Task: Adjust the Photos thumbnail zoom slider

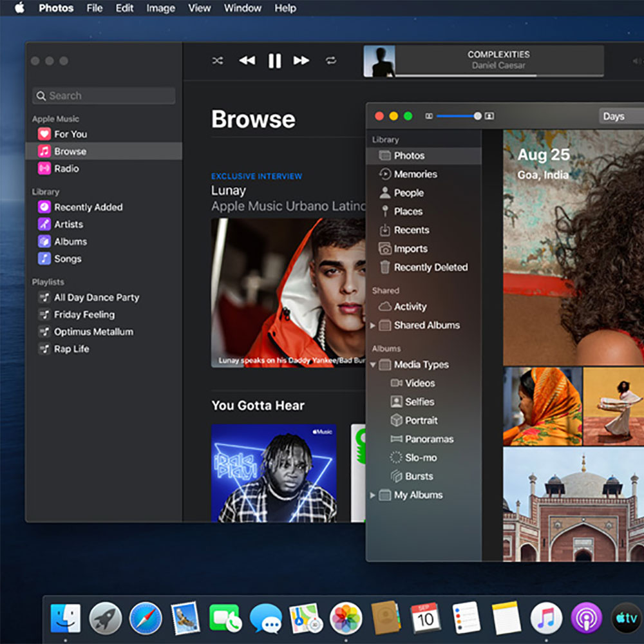Action: 477,116
